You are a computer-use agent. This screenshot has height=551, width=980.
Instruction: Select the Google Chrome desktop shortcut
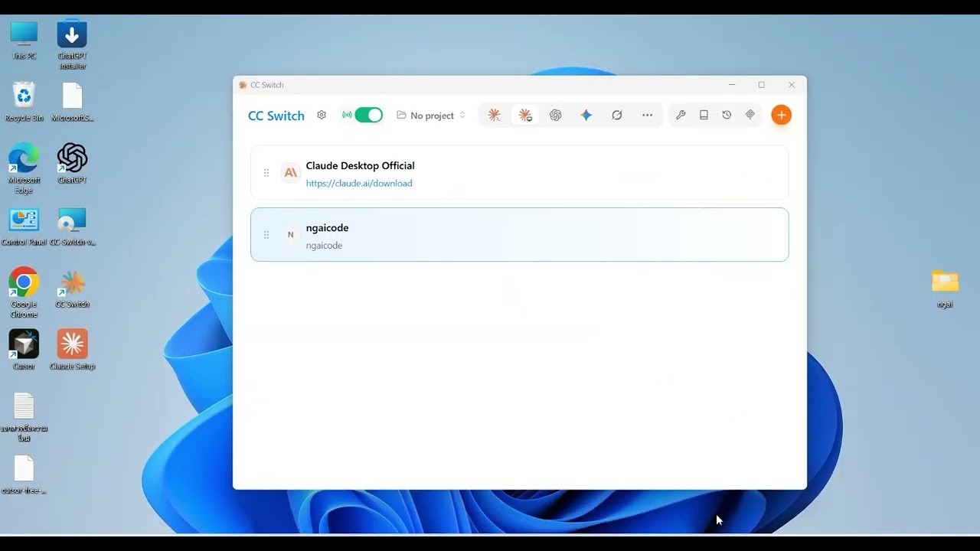tap(24, 292)
